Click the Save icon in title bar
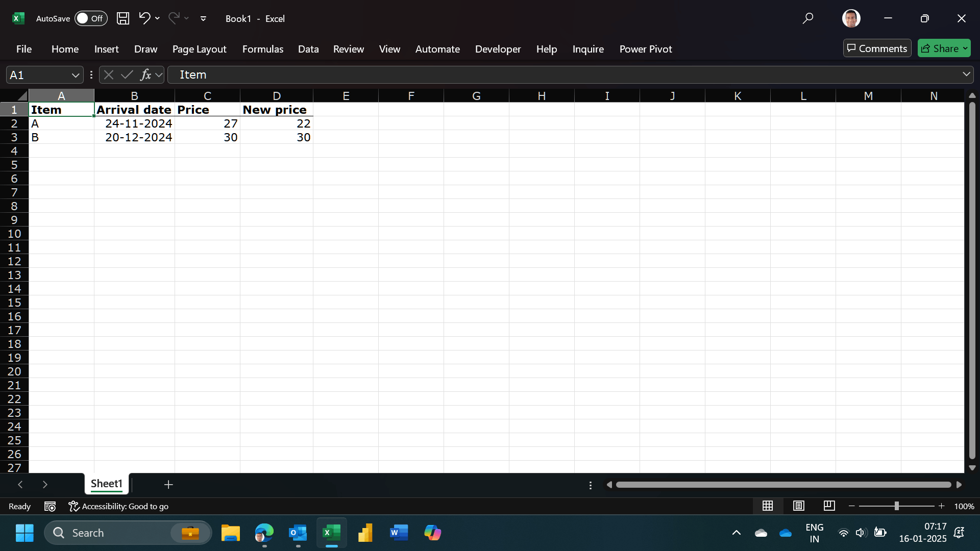Screen dimensions: 980x551 122,18
